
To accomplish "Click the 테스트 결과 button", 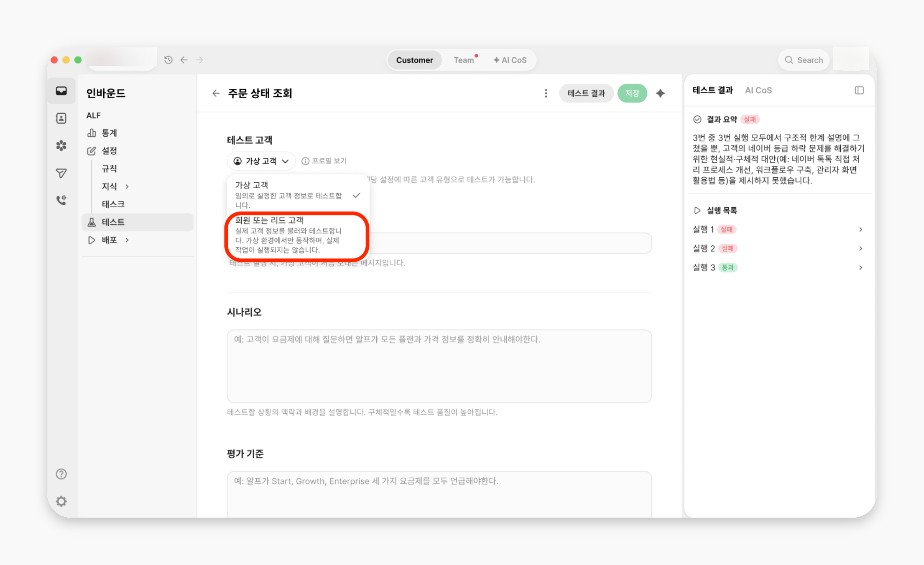I will 586,93.
